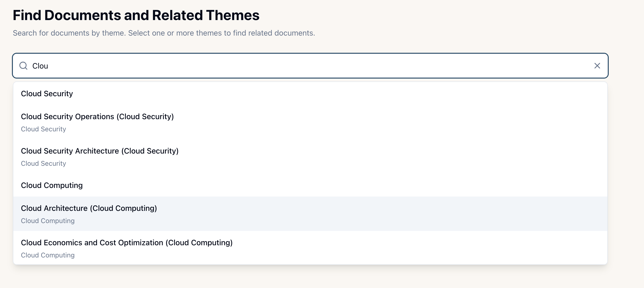Click the Cloud Security subtitle under Cloud Security Architecture
This screenshot has width=644, height=288.
coord(44,163)
